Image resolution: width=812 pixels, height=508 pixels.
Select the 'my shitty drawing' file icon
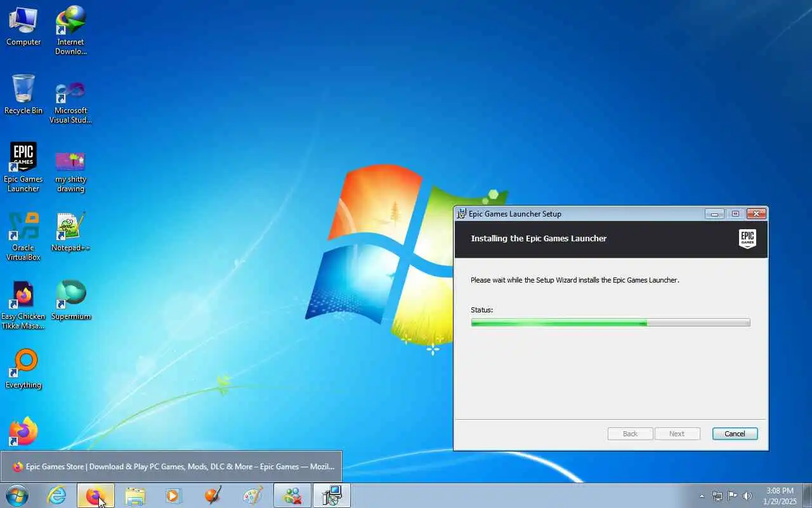point(70,171)
